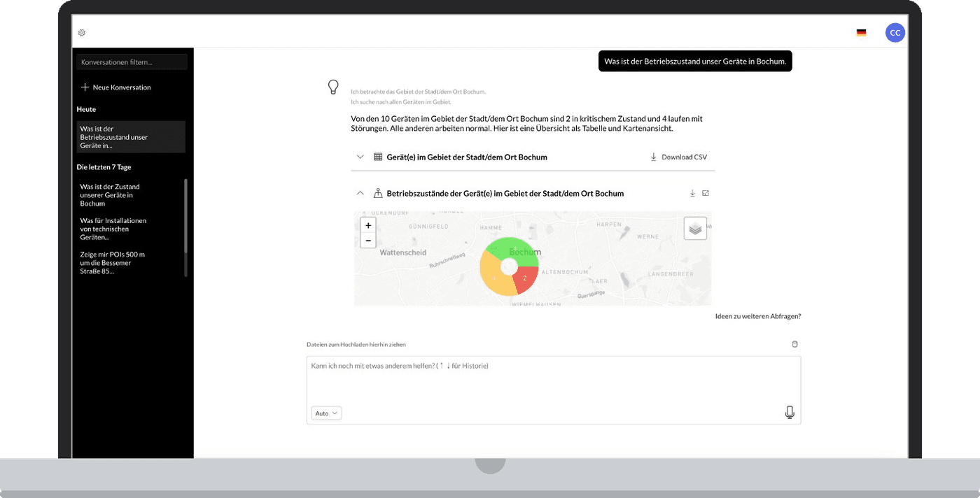Click the sidebar conversation list scrollbar
Screen dimensions: 980x498
[185, 227]
